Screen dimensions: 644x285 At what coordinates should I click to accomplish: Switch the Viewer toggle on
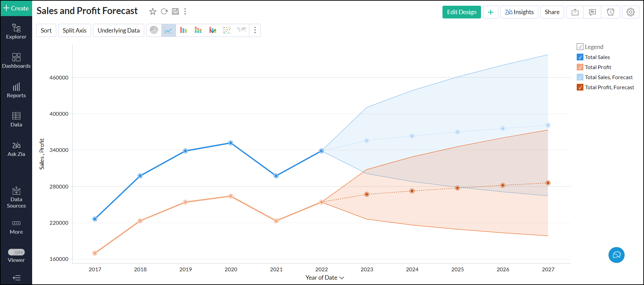(16, 252)
